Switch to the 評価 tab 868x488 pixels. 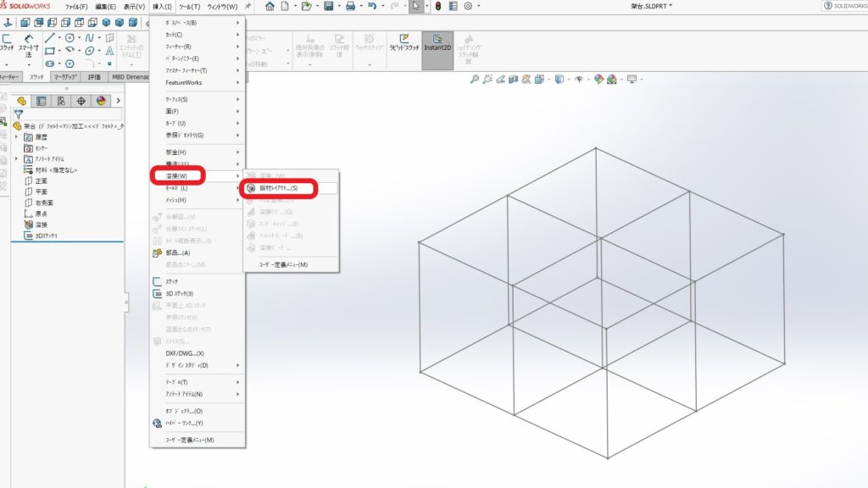93,77
